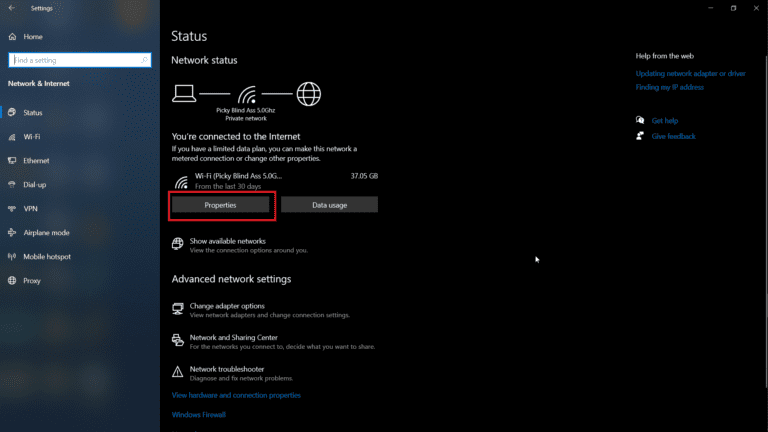
Task: Launch the Network troubleshooter
Action: (x=227, y=369)
